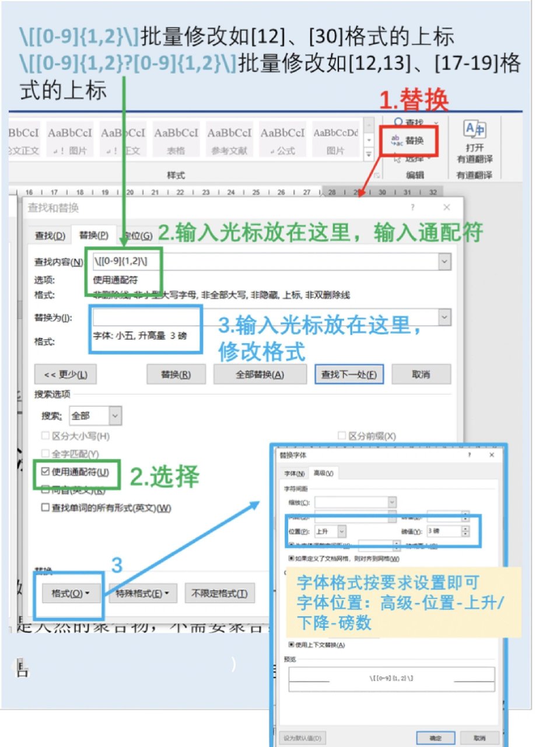Switch to the 查找(D) tab
The image size is (560, 747).
coord(50,235)
